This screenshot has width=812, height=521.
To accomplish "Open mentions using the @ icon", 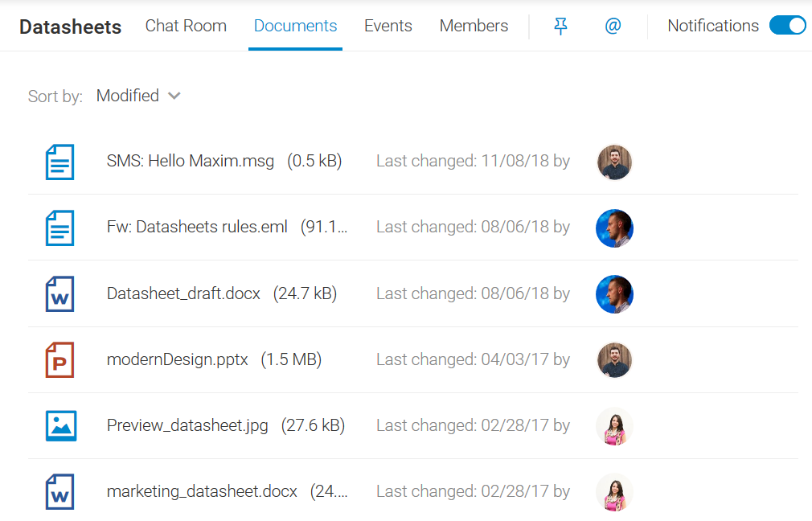I will [x=613, y=26].
